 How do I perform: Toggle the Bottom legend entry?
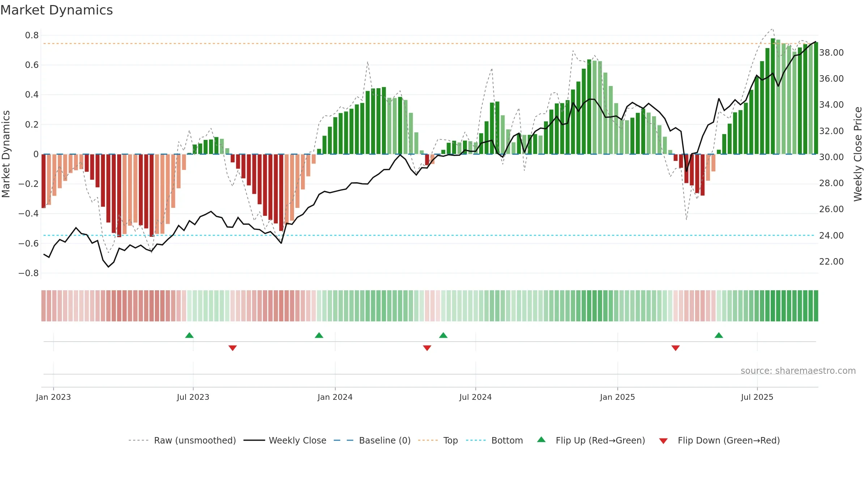[494, 440]
